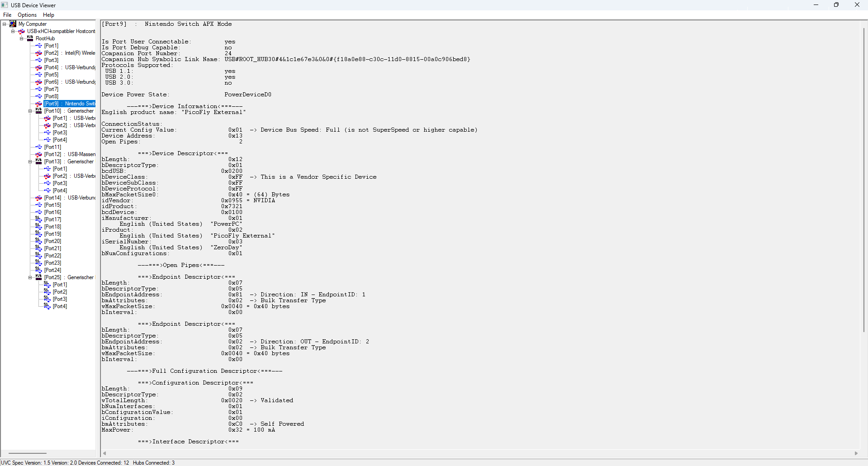Collapse the Port10 Generischer hub node
868x466 pixels.
coord(30,111)
